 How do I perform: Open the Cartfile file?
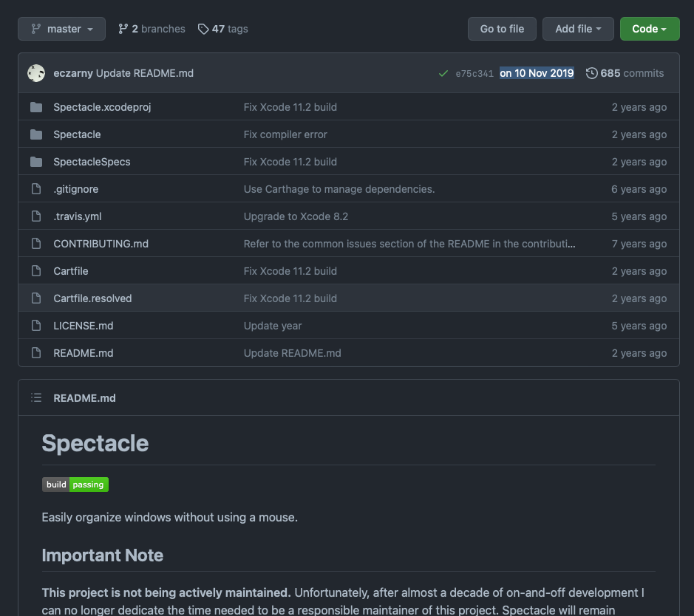tap(71, 271)
